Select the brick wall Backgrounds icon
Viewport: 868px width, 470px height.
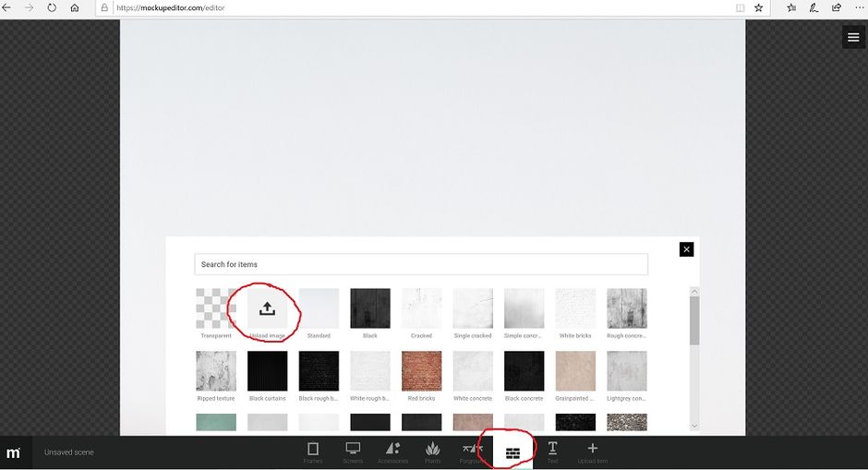513,454
